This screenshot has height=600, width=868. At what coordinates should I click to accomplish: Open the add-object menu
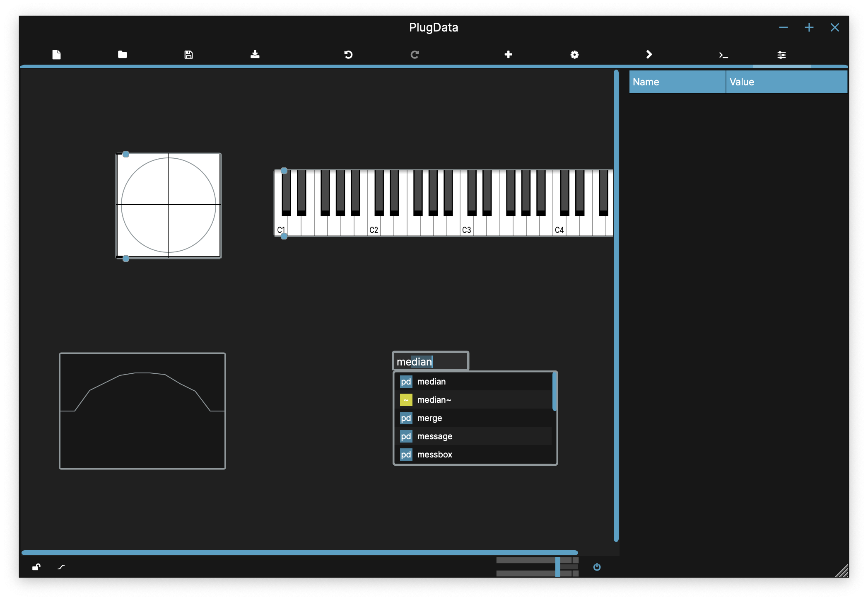pos(508,54)
